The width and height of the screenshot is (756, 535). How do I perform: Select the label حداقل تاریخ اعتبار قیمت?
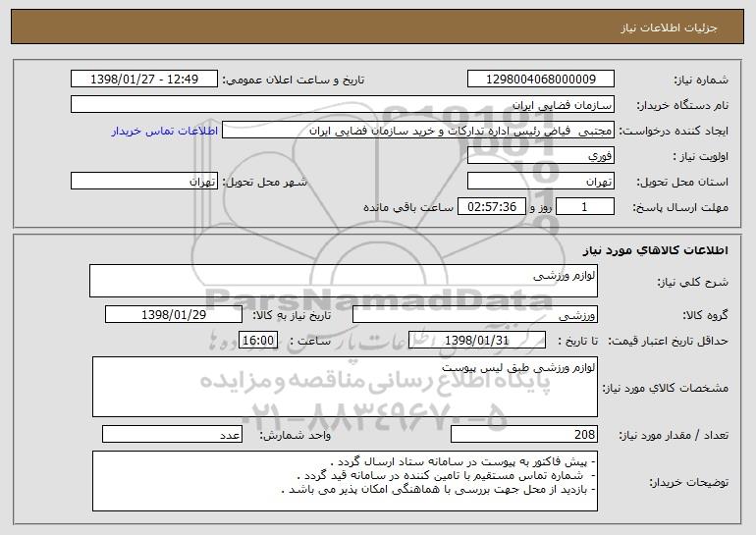pos(669,342)
